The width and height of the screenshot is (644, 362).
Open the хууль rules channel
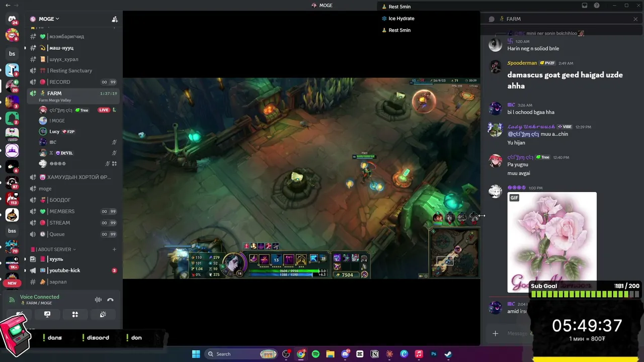(74, 259)
